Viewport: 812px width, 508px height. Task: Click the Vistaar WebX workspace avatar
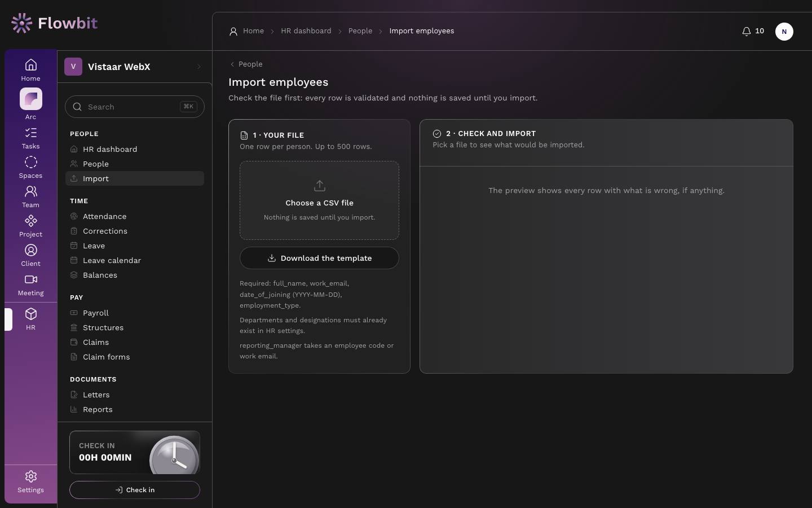point(73,67)
